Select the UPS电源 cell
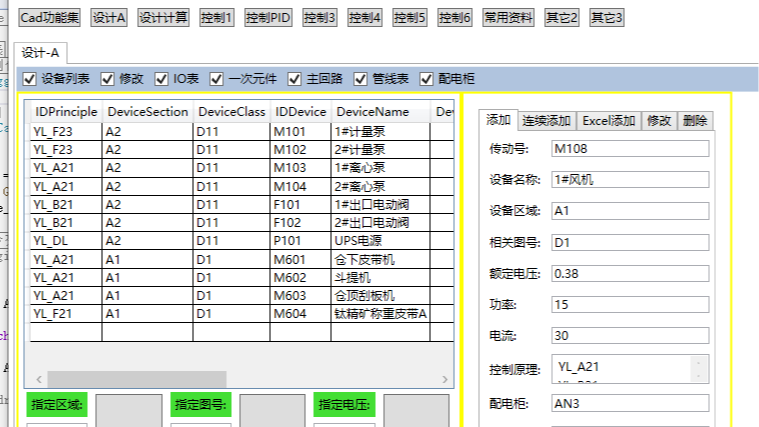 (x=380, y=241)
